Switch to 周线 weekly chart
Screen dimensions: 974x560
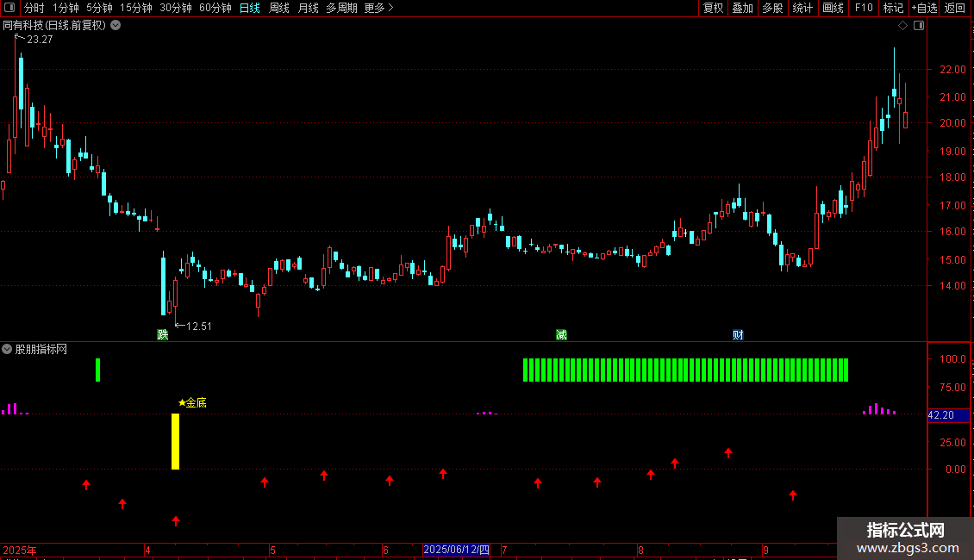point(279,8)
